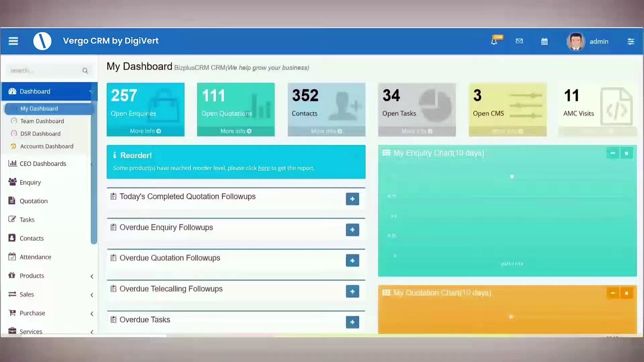Toggle the hamburger sidebar menu

click(13, 41)
